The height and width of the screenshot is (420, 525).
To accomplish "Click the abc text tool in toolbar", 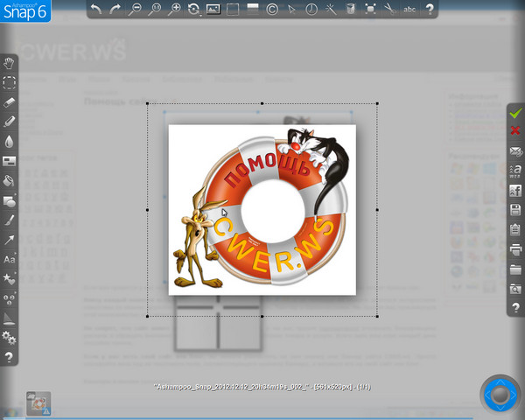I will coord(409,10).
